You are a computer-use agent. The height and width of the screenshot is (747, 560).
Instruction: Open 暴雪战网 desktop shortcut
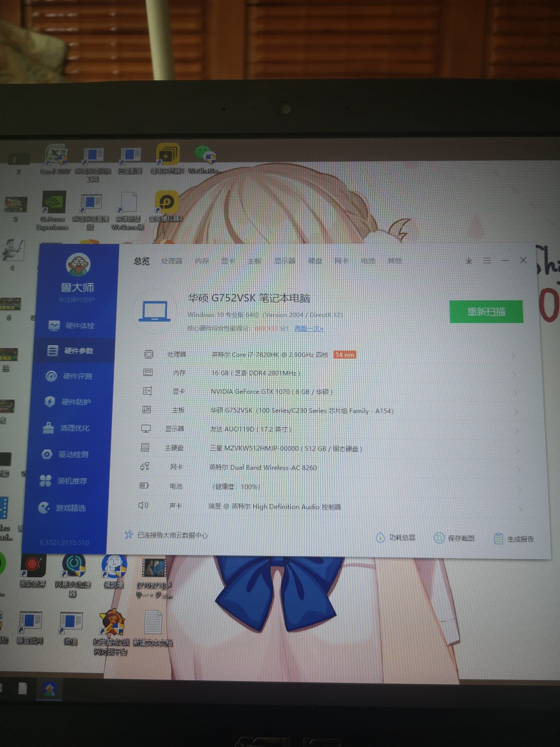[x=30, y=627]
